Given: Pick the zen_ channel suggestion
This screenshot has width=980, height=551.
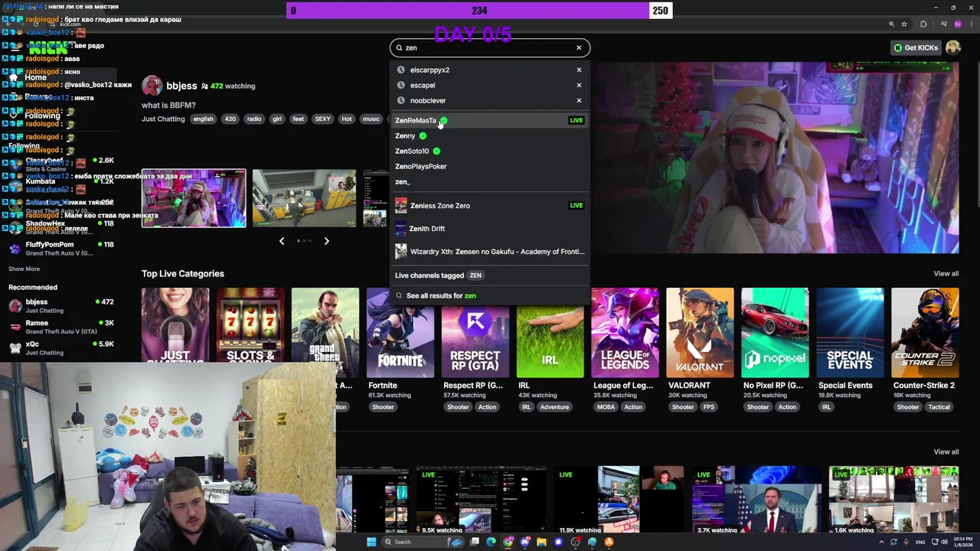Looking at the screenshot, I should (x=490, y=181).
